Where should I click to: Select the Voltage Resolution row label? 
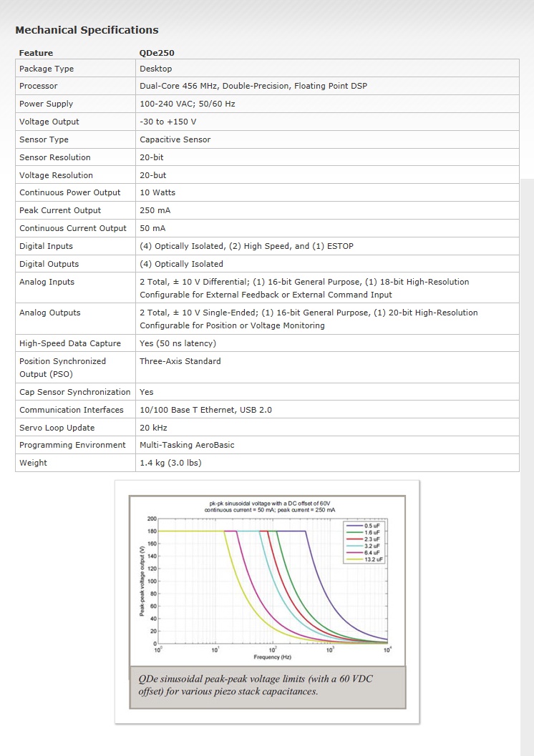pos(56,175)
